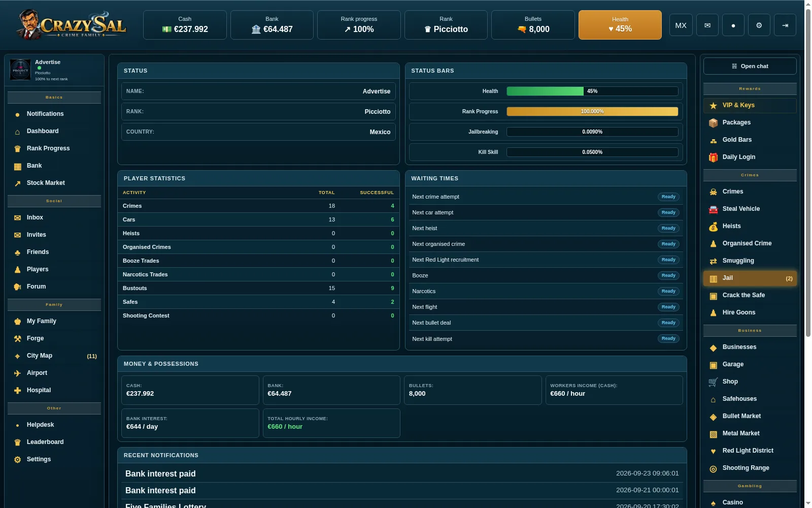Screen dimensions: 812x508
Task: Click the Crazy Sal logo
Action: [x=71, y=24]
